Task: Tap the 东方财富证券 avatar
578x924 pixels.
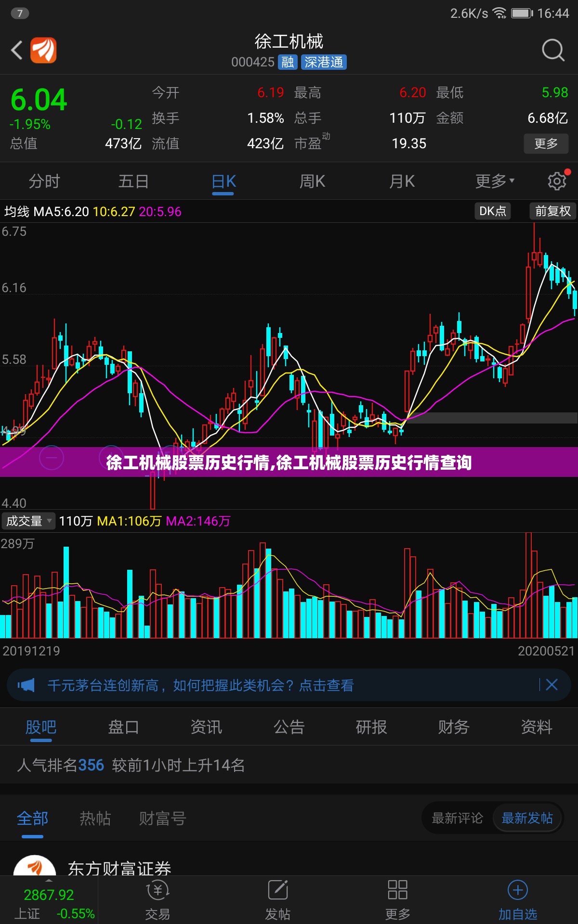Action: click(35, 866)
